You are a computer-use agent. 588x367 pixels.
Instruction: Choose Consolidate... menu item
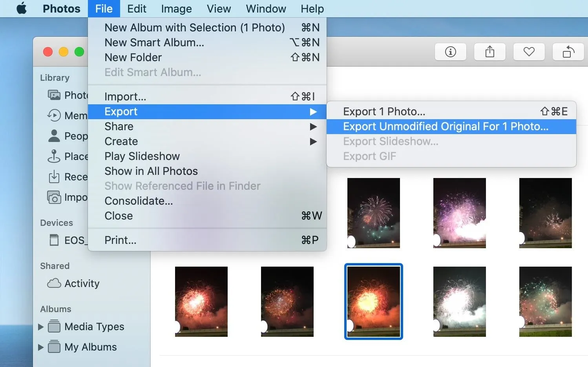click(x=207, y=201)
